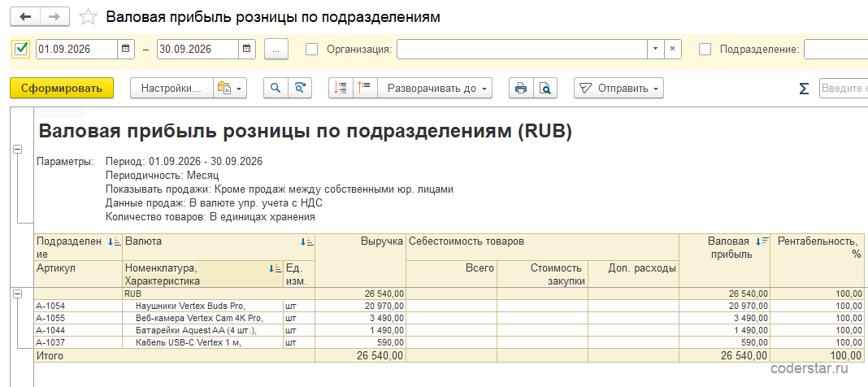Open the Отправить dropdown
This screenshot has height=387, width=868.
[618, 88]
